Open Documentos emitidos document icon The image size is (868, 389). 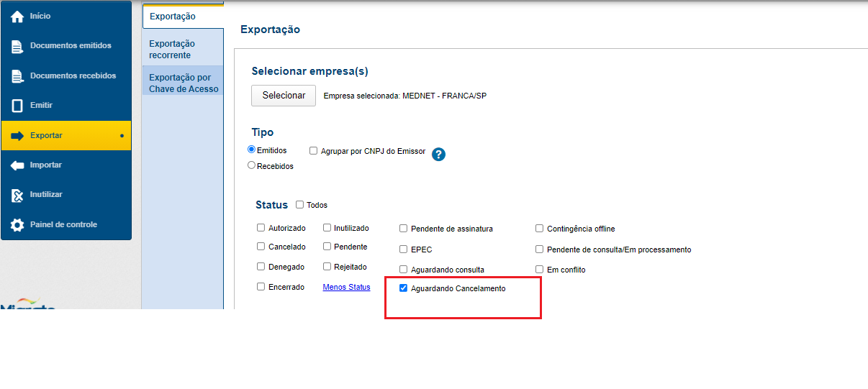click(x=17, y=46)
